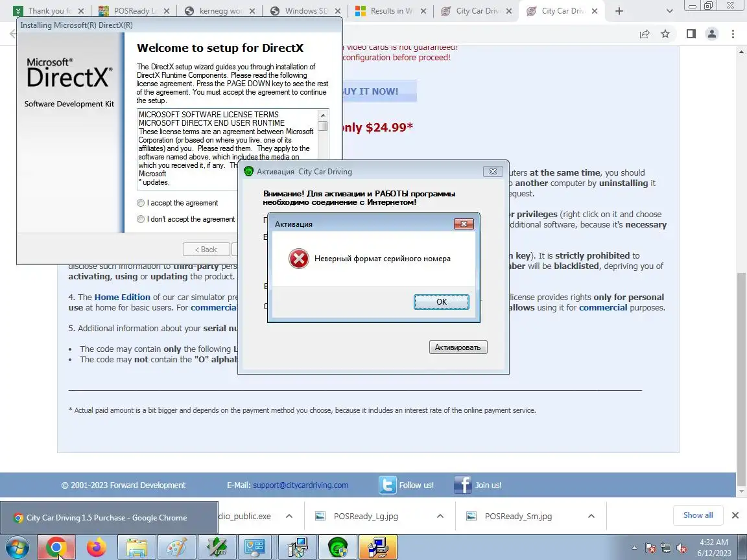The width and height of the screenshot is (747, 560).
Task: Click the share page icon in Chrome
Action: pos(645,34)
